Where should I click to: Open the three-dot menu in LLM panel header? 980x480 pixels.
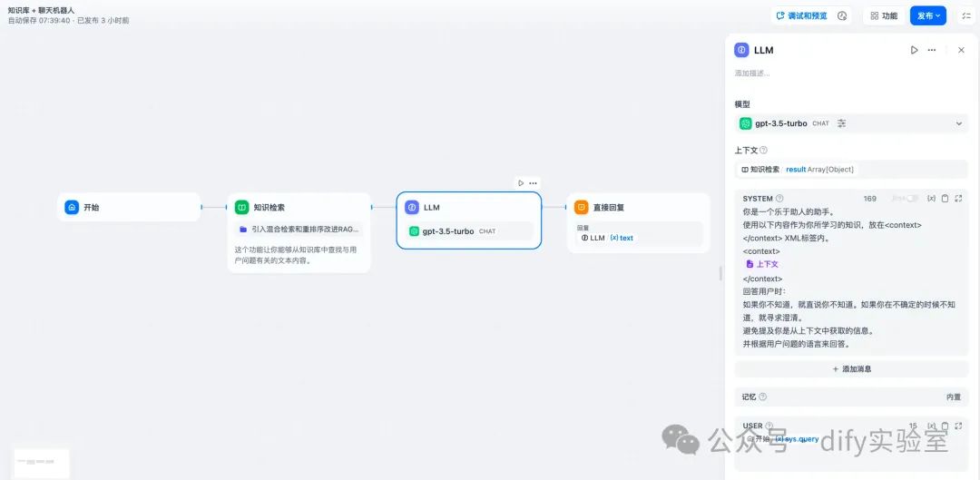pyautogui.click(x=932, y=50)
